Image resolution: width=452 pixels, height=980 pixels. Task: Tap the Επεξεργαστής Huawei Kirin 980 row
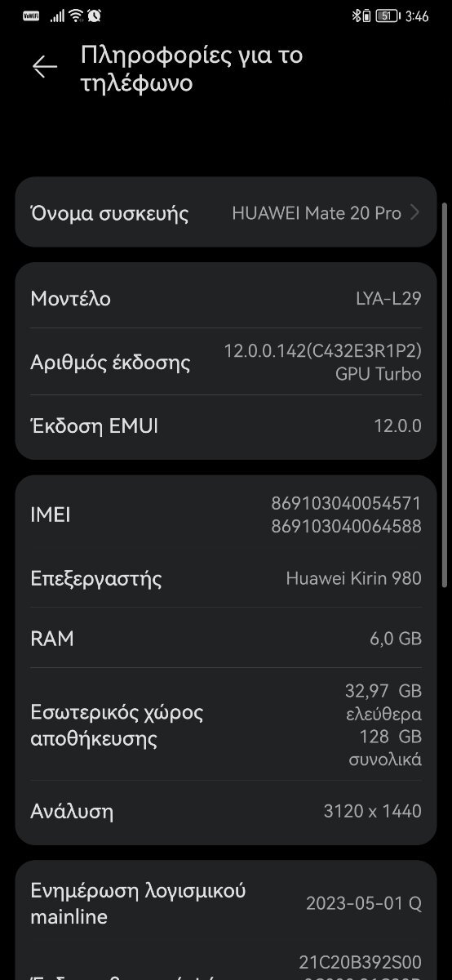(226, 578)
